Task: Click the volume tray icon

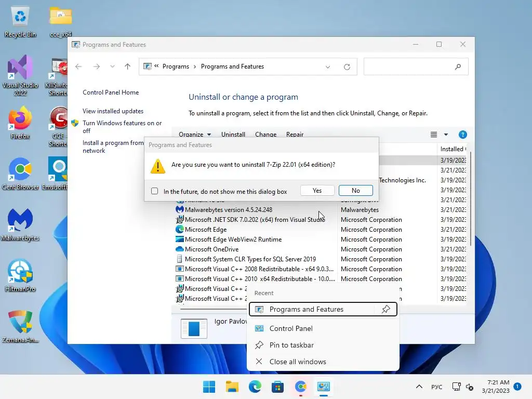Action: pyautogui.click(x=470, y=387)
